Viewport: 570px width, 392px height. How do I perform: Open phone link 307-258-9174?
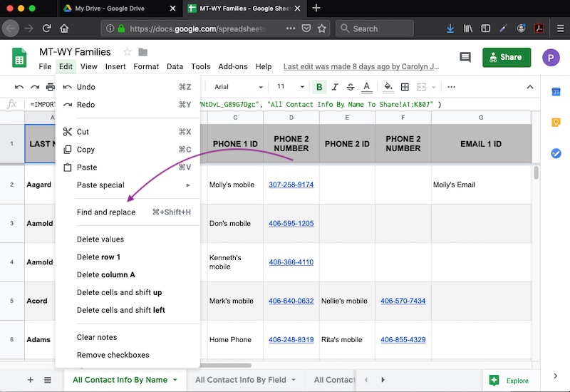pos(291,185)
